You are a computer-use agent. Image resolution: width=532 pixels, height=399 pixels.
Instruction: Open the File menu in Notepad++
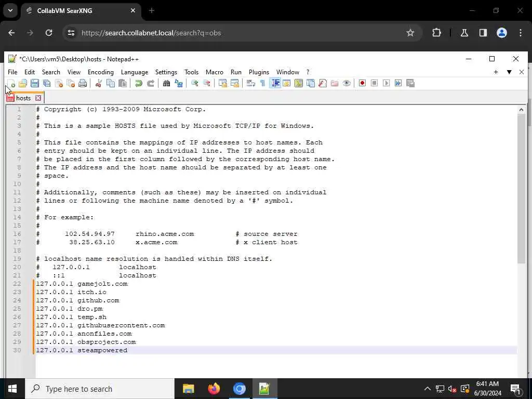click(x=12, y=72)
